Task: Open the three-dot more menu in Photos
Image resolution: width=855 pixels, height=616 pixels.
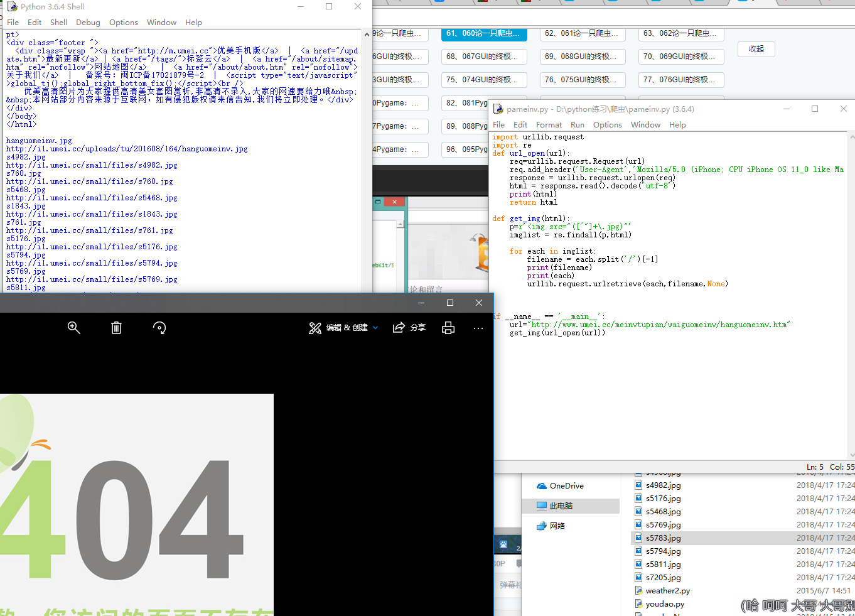Action: pos(478,328)
